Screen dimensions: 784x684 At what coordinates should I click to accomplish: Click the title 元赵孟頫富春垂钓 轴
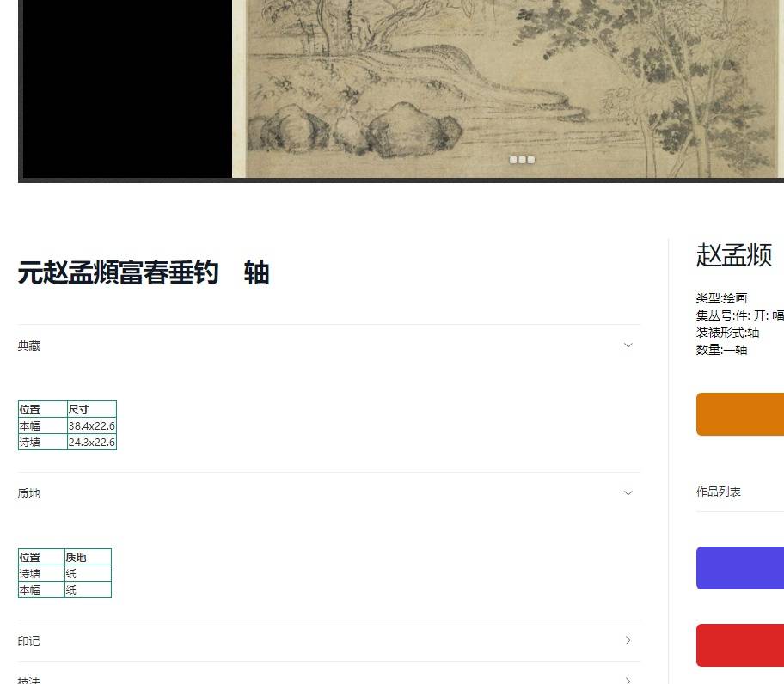[144, 272]
